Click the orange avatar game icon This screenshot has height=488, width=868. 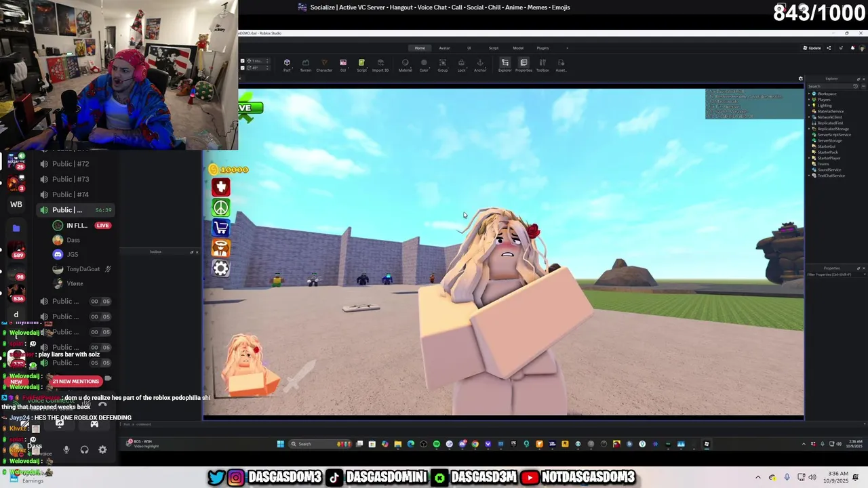coord(221,248)
